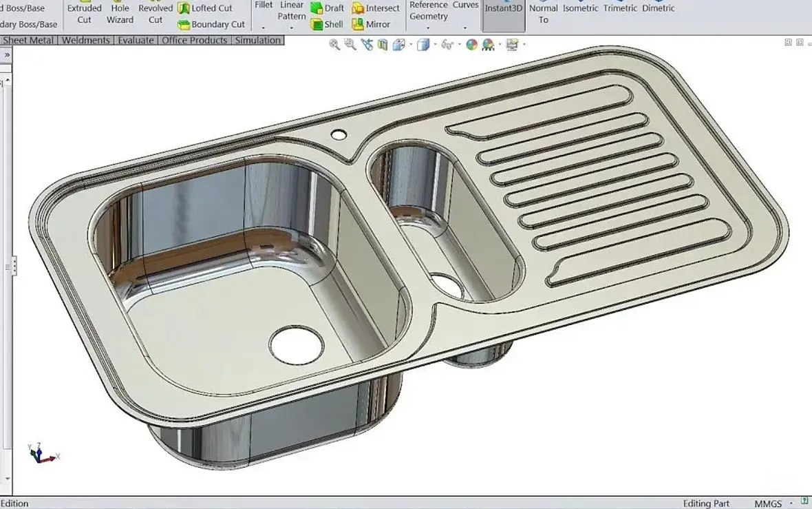Open the Linear Pattern dropdown arrow
The width and height of the screenshot is (812, 509).
[x=292, y=28]
